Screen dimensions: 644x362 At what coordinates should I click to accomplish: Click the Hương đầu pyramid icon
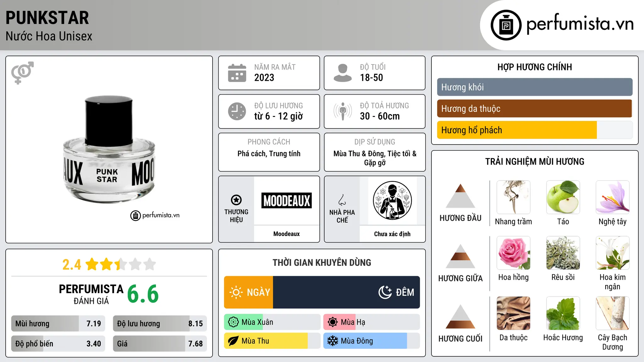460,196
